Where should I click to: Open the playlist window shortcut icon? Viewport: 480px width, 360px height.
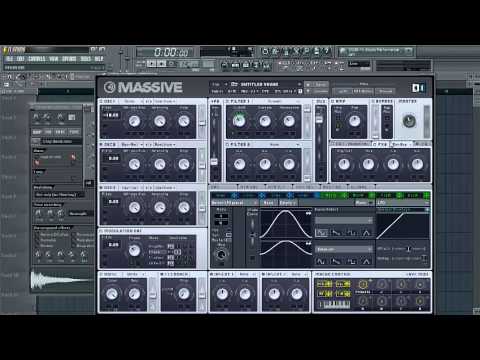coord(225,65)
